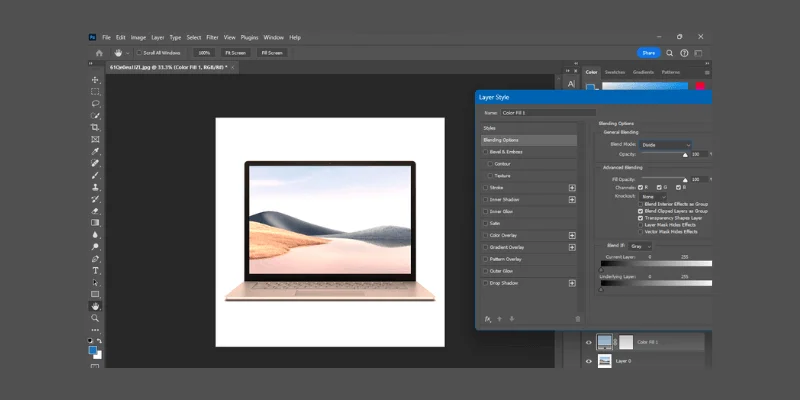Viewport: 800px width, 400px height.
Task: Open the Color panel flyout menu
Action: tap(707, 72)
